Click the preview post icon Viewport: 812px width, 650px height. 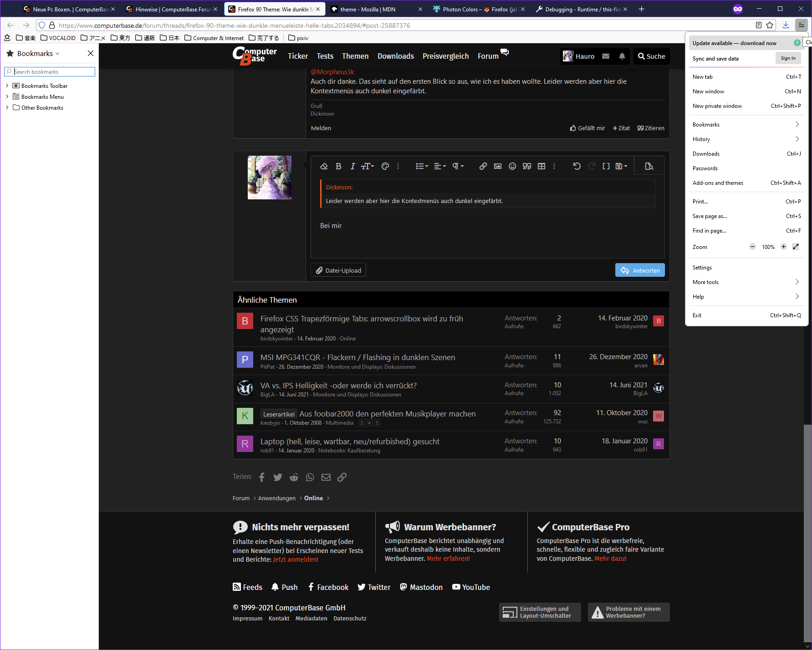(649, 166)
